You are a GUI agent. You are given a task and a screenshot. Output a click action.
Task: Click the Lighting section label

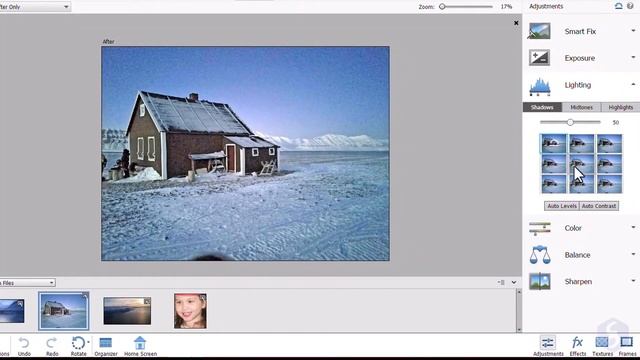pos(578,85)
